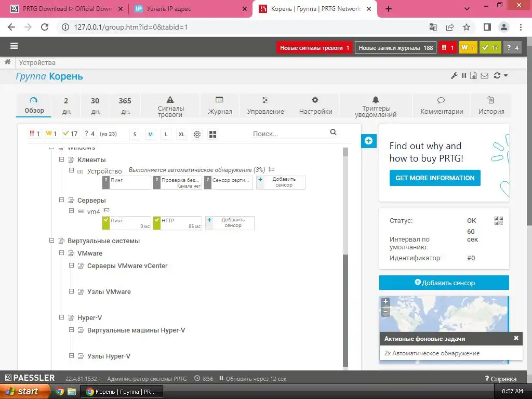Switch to treemap grid view icon
Image resolution: width=532 pixels, height=399 pixels.
[212, 135]
